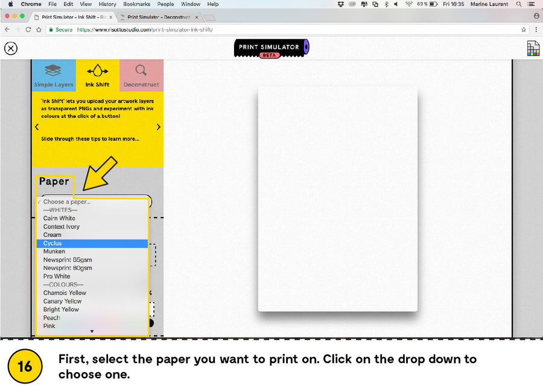Screen dimensions: 543x392
Task: Select Cairn White paper option
Action: tap(59, 218)
